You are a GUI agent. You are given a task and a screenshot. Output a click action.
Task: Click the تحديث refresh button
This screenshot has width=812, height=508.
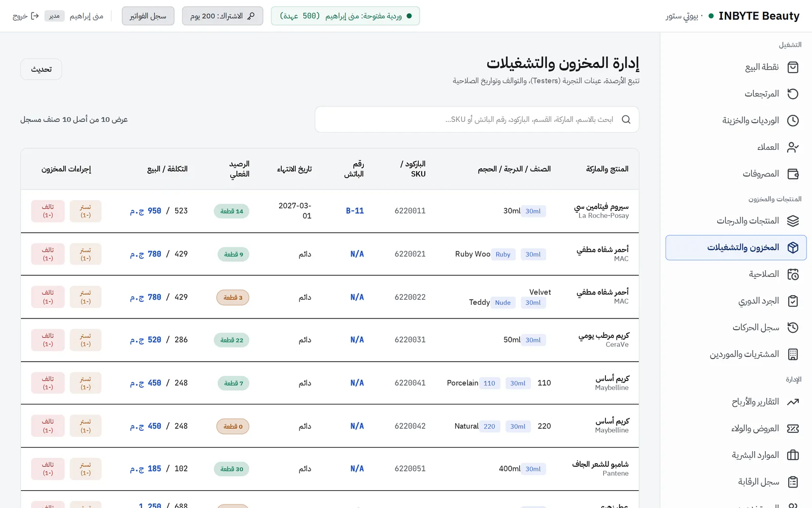(x=41, y=69)
